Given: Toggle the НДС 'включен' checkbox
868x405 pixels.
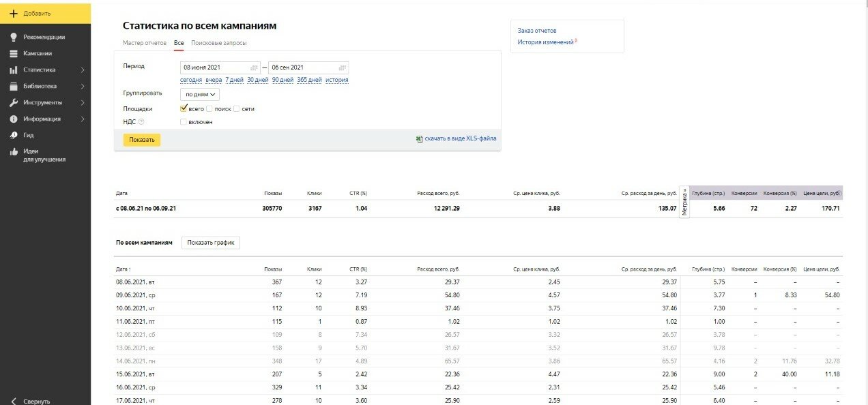Looking at the screenshot, I should (x=184, y=122).
